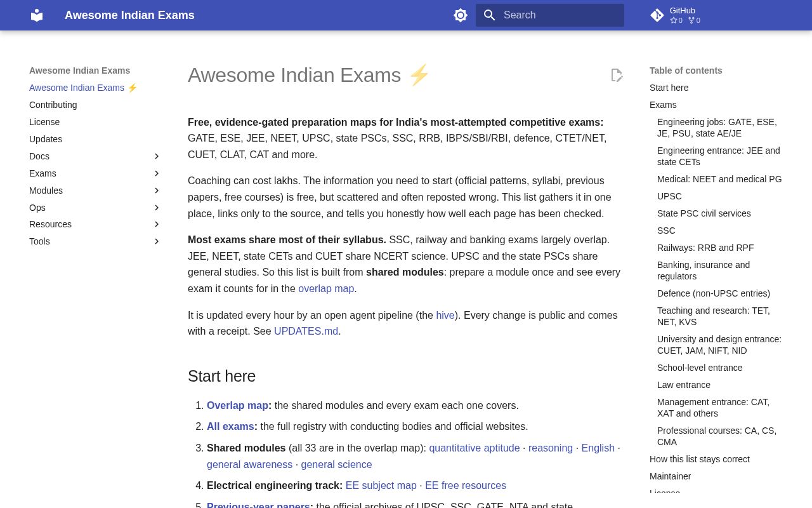
Task: Go to 'UPSC' in table of contents
Action: tap(669, 196)
